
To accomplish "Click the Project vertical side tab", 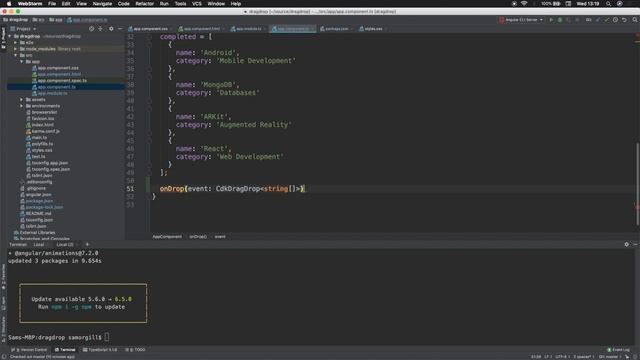I will [x=3, y=38].
